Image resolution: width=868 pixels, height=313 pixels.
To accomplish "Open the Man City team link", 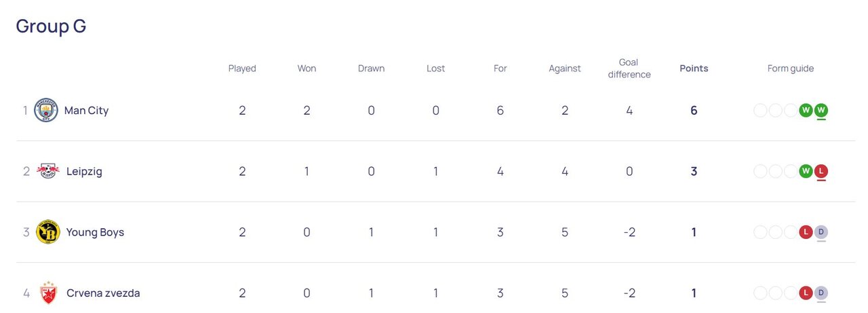I will [86, 111].
